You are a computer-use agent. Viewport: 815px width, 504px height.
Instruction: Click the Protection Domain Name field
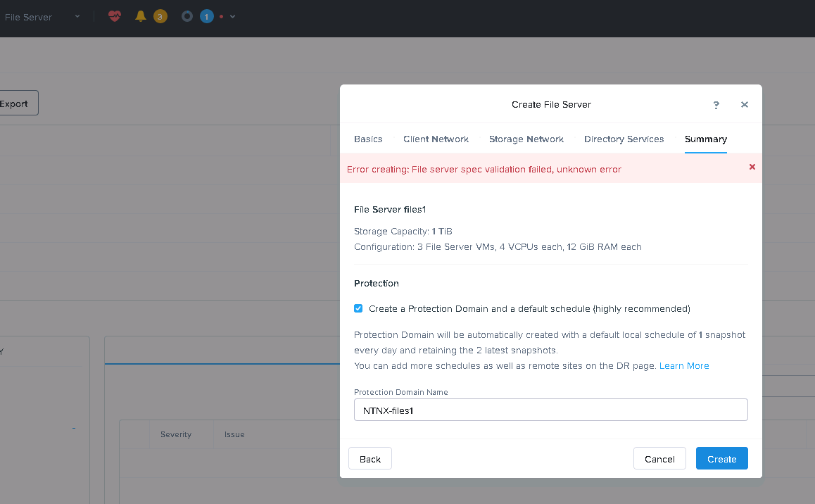tap(550, 410)
